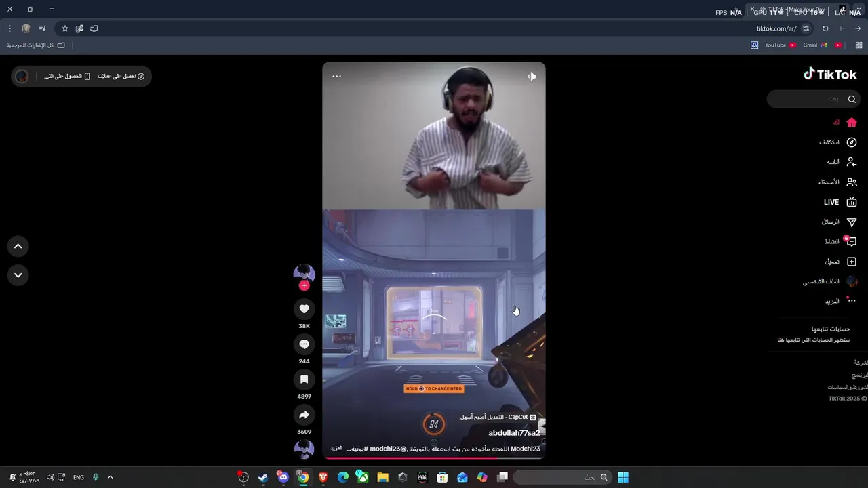Click the red video progress bar
This screenshot has height=488, width=868.
[434, 457]
